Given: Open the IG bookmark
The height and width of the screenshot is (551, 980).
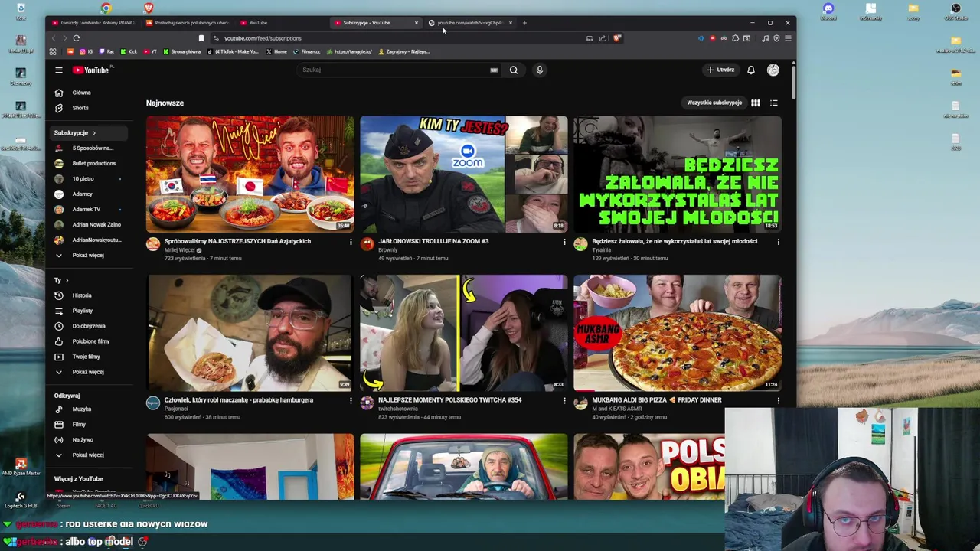Looking at the screenshot, I should (x=86, y=51).
